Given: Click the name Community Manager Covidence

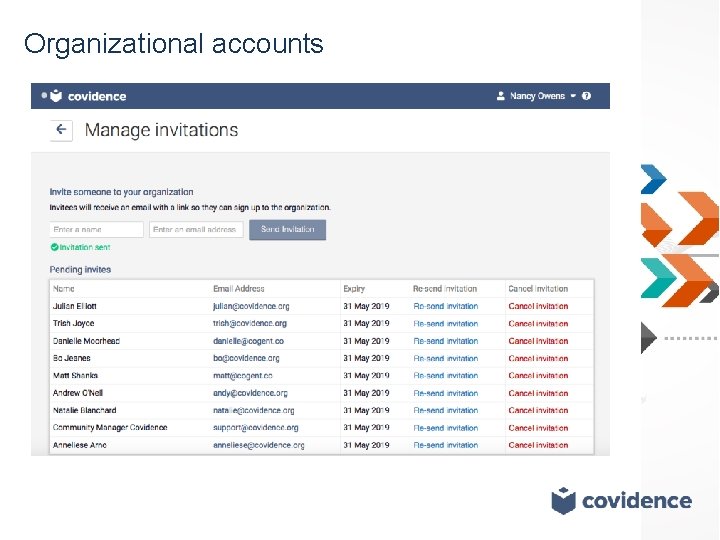Looking at the screenshot, I should (110, 428).
